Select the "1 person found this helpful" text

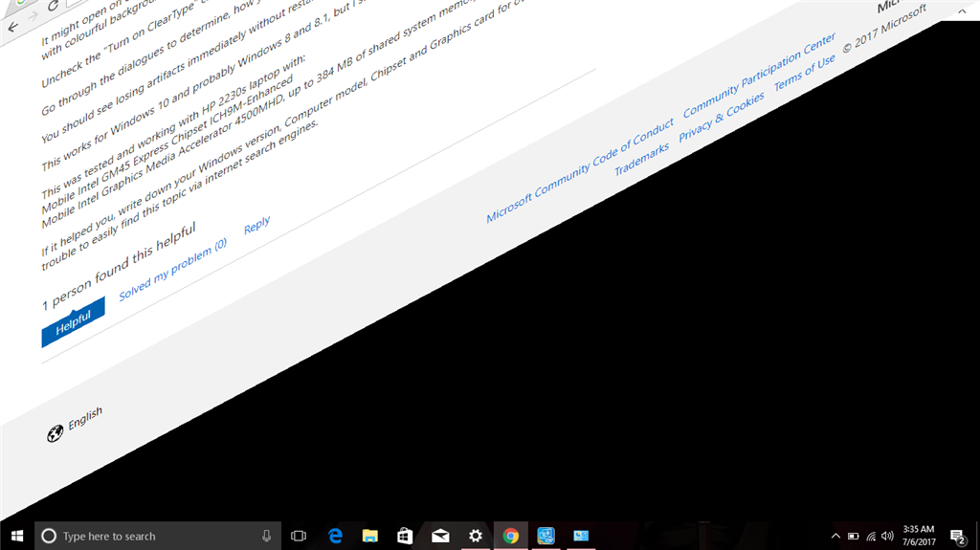[x=119, y=266]
